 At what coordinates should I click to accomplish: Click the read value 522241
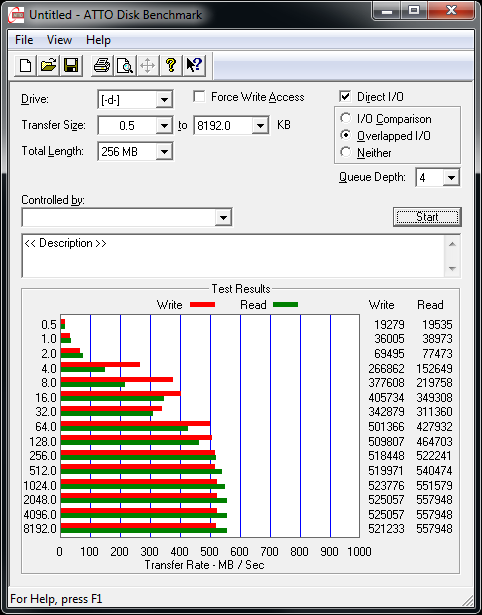[434, 456]
